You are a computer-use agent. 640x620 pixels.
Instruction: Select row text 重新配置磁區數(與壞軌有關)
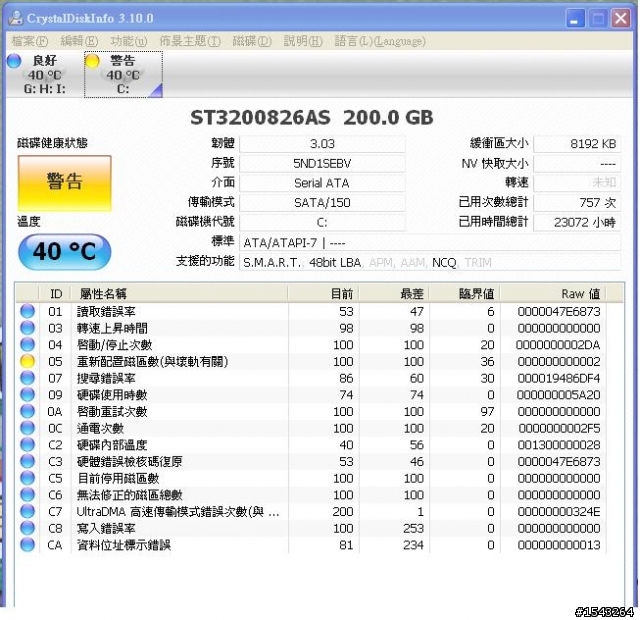tap(152, 362)
